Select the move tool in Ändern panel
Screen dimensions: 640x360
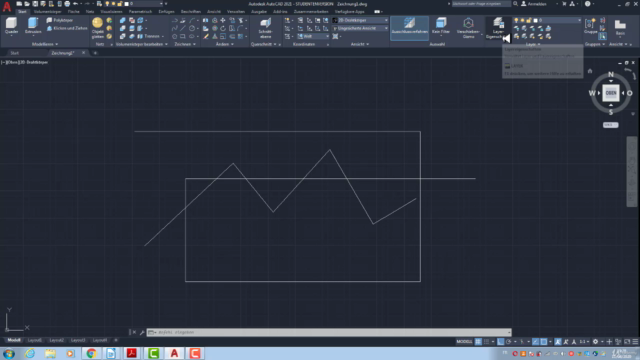(x=223, y=20)
